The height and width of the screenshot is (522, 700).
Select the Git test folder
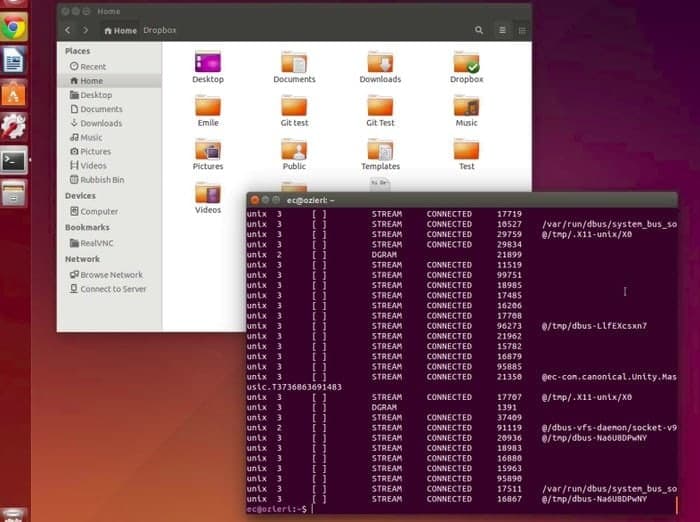click(x=294, y=111)
